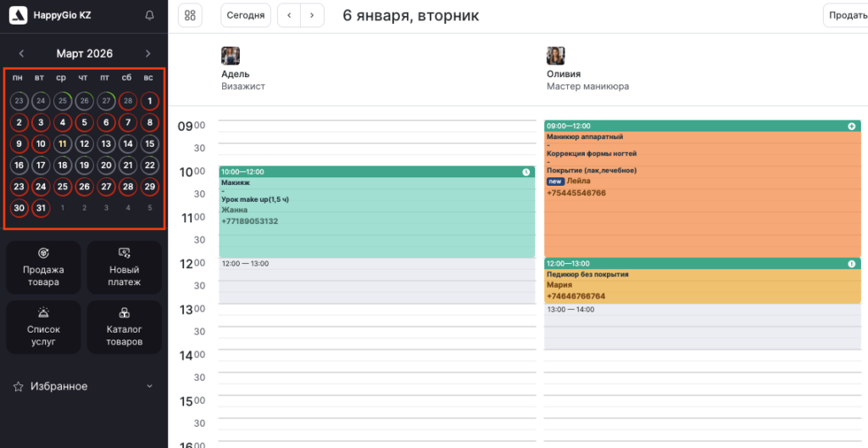The height and width of the screenshot is (448, 868).
Task: Open the Педикюр без покрытия appointment
Action: click(x=702, y=285)
